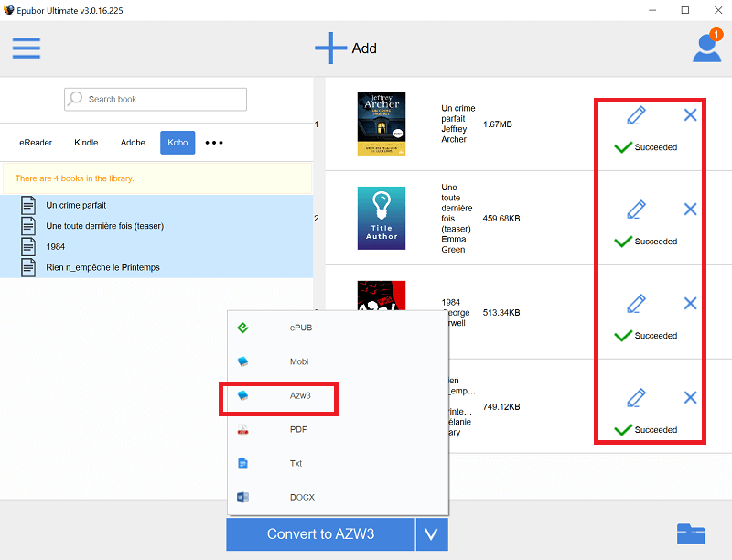Viewport: 732px width, 560px height.
Task: Click document icon beside 1984 in library
Action: click(28, 247)
